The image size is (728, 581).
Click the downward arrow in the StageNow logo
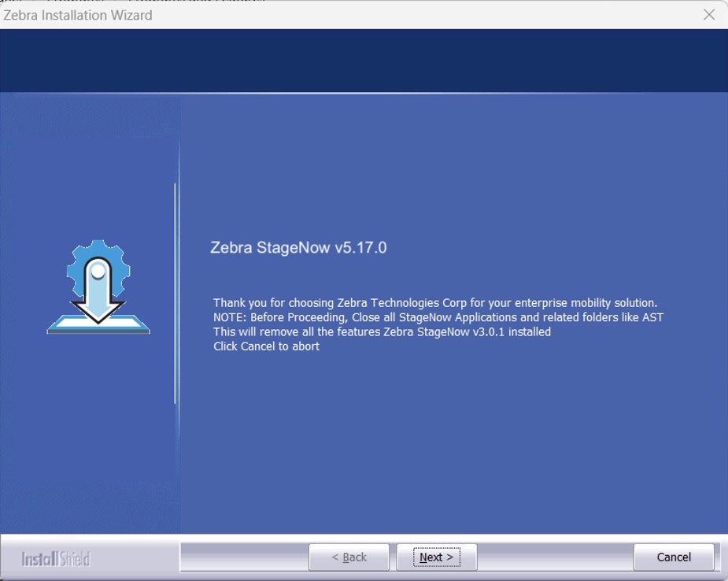pos(98,303)
